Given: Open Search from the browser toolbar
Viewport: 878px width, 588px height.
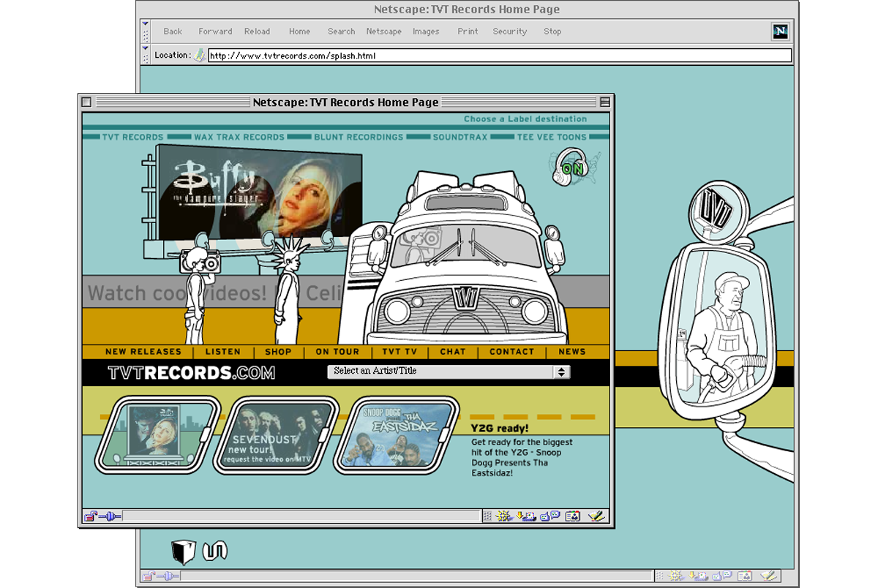Looking at the screenshot, I should pyautogui.click(x=341, y=31).
